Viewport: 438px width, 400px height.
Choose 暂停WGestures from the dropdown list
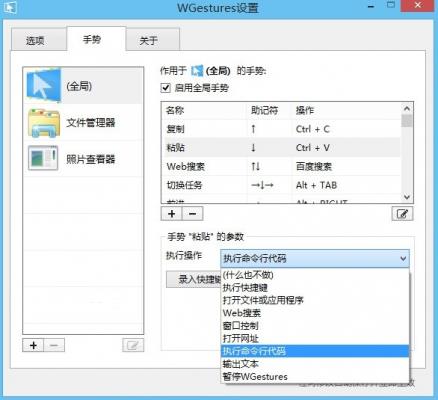(x=315, y=377)
